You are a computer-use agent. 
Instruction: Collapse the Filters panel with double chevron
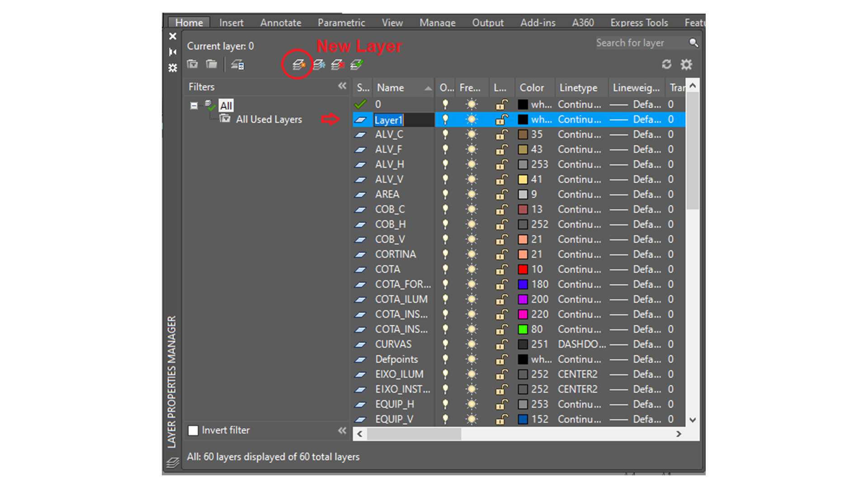(x=342, y=86)
